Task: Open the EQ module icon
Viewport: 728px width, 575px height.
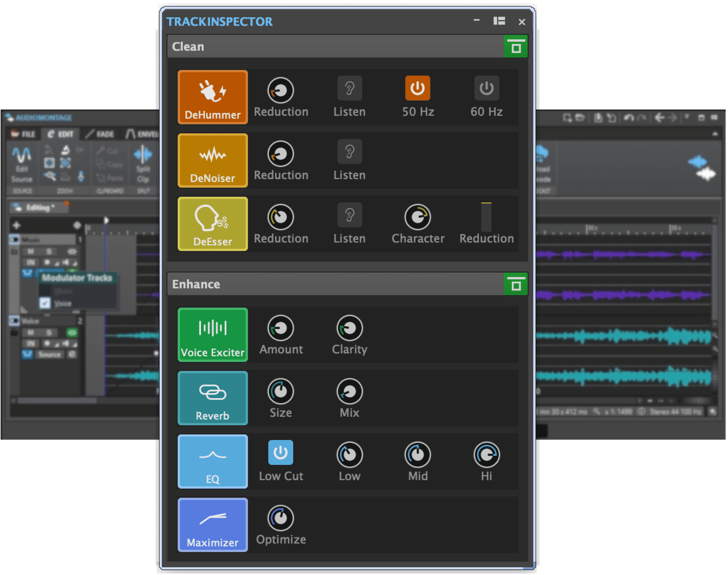Action: 213,461
